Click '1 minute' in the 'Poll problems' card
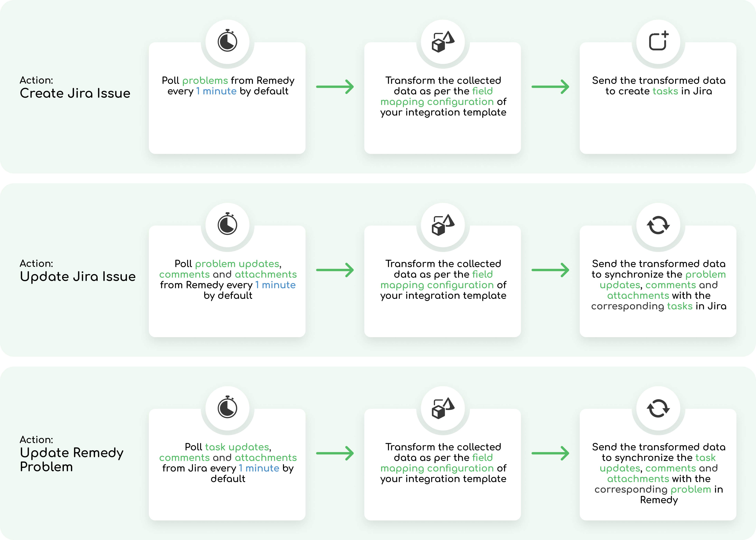Viewport: 756px width, 540px height. 216,91
